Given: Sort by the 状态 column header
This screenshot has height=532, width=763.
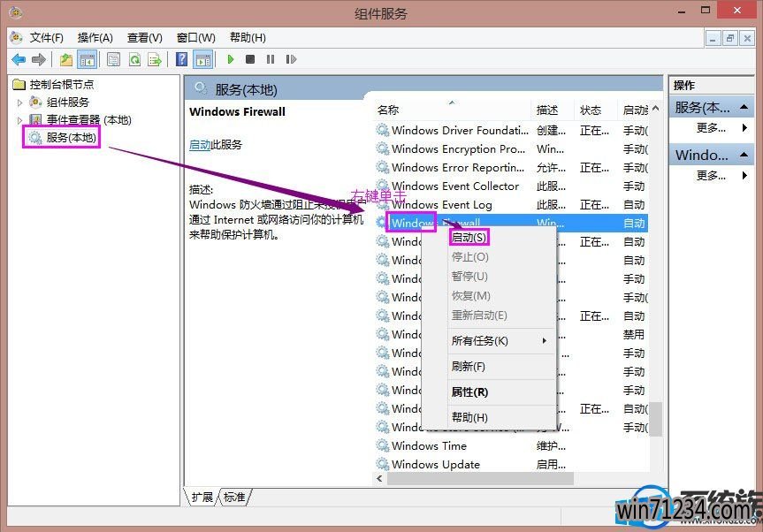Looking at the screenshot, I should (x=596, y=110).
